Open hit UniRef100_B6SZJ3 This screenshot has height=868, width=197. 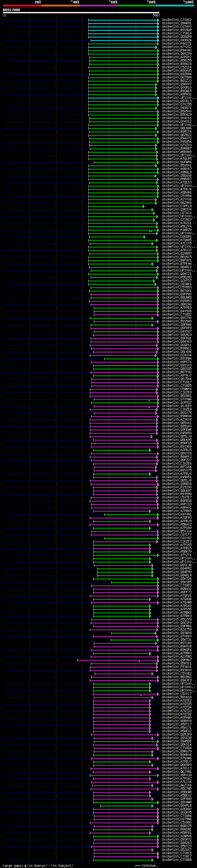[177, 81]
